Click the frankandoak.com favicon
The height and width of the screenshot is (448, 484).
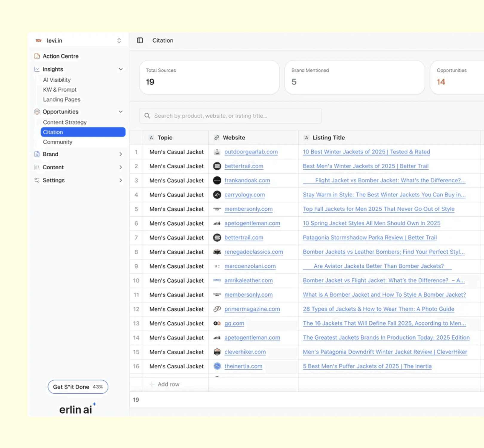[x=217, y=180]
